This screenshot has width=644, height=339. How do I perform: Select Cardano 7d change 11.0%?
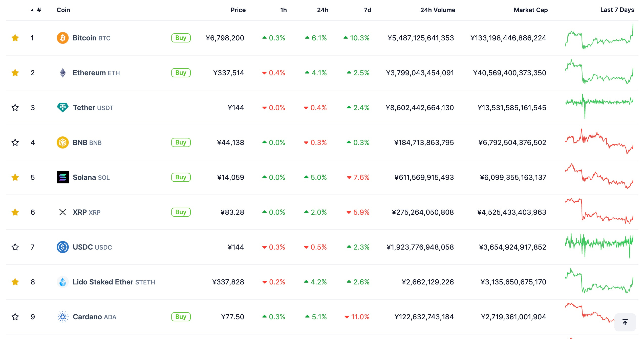(357, 317)
